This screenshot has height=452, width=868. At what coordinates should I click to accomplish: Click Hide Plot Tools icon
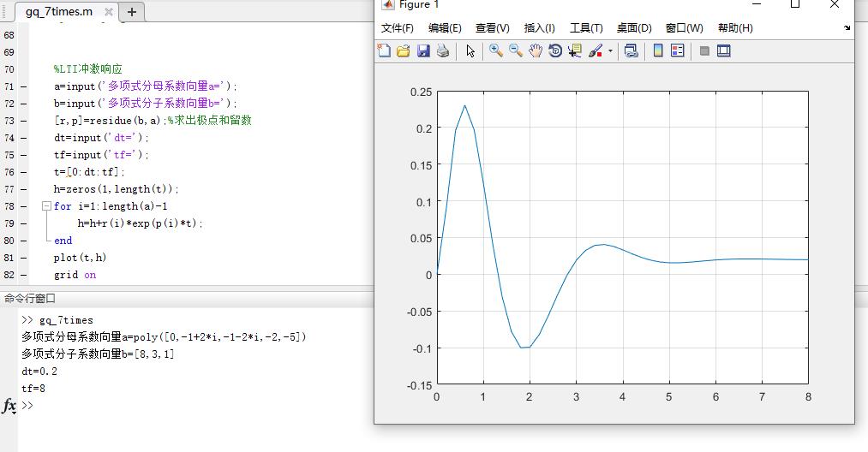click(x=704, y=51)
